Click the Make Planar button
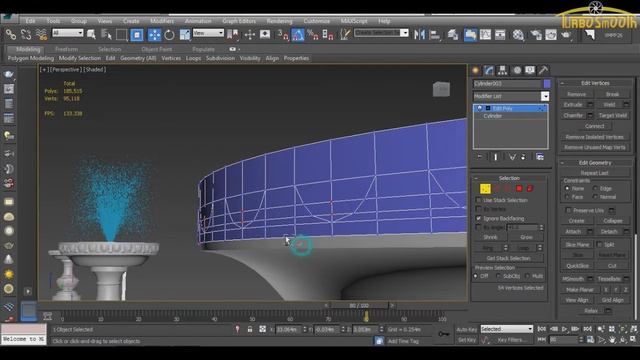Image resolution: width=640 pixels, height=360 pixels. pyautogui.click(x=580, y=289)
